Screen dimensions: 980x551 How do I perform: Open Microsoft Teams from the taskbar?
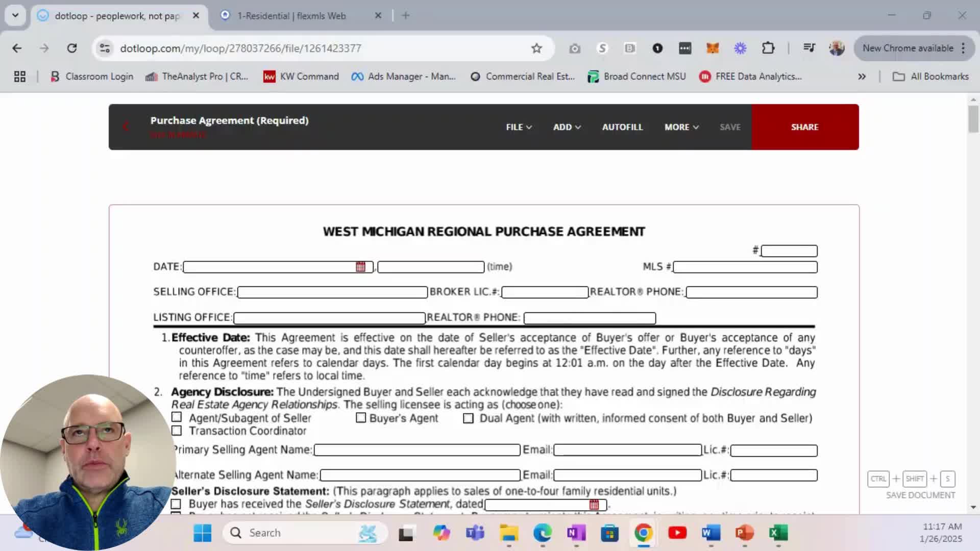[x=475, y=533]
